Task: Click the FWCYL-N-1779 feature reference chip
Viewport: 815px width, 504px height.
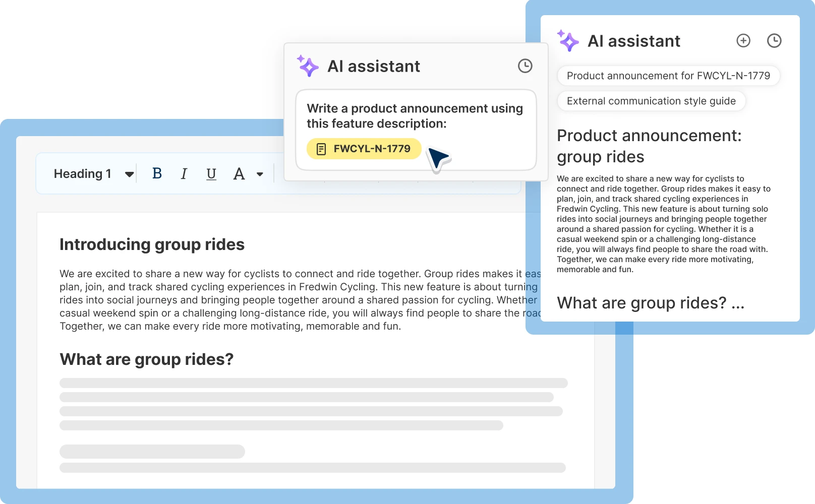Action: [x=364, y=149]
